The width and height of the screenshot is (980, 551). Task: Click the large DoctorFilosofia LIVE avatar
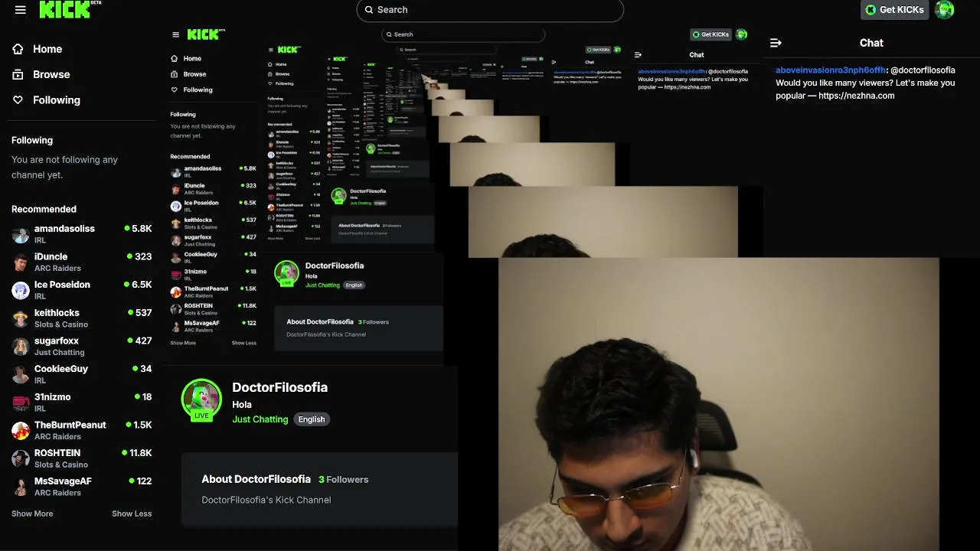(201, 399)
